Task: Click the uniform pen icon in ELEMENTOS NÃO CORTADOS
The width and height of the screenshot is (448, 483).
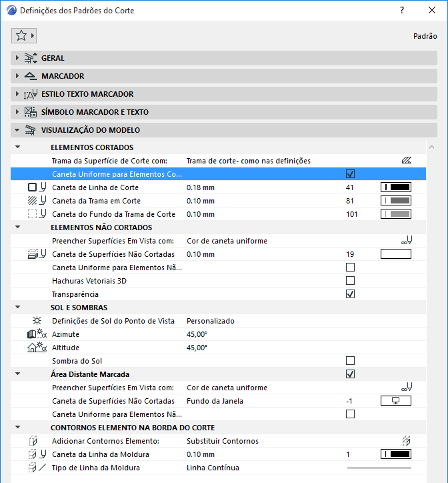Action: click(407, 241)
